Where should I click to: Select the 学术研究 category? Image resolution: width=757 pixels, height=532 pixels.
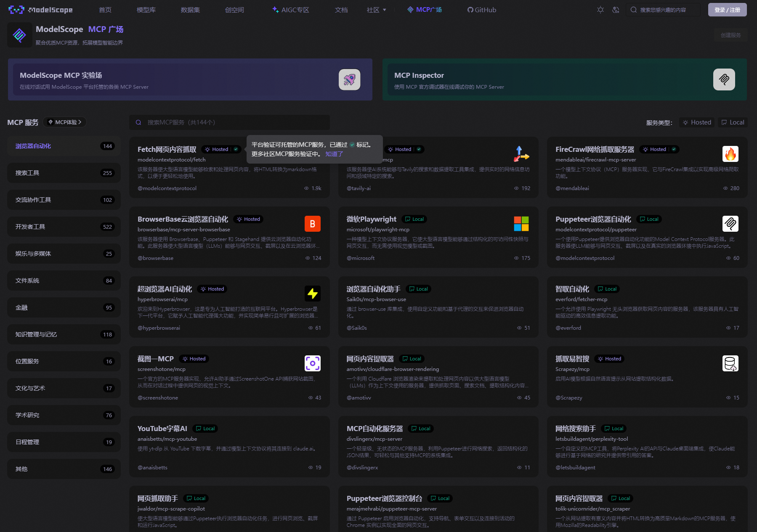click(x=64, y=415)
